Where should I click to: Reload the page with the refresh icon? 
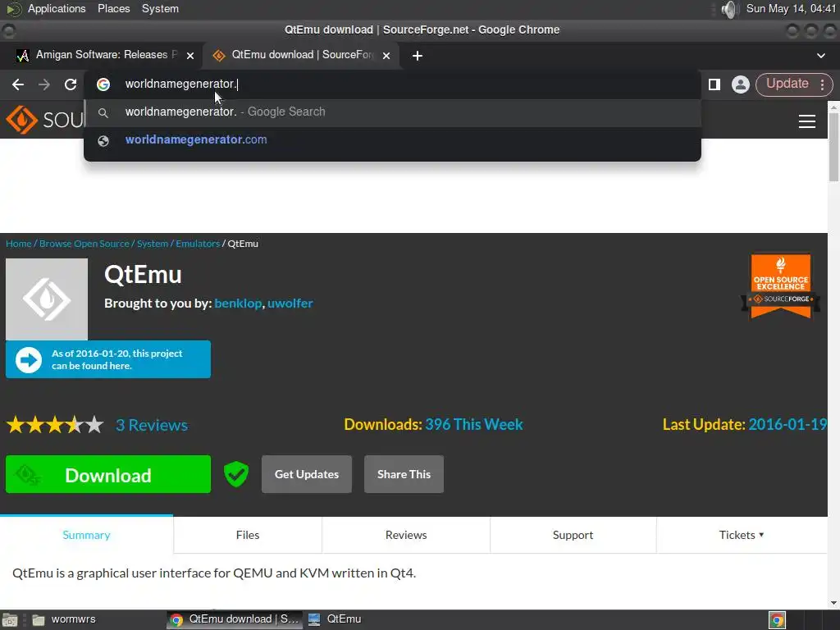pyautogui.click(x=71, y=84)
